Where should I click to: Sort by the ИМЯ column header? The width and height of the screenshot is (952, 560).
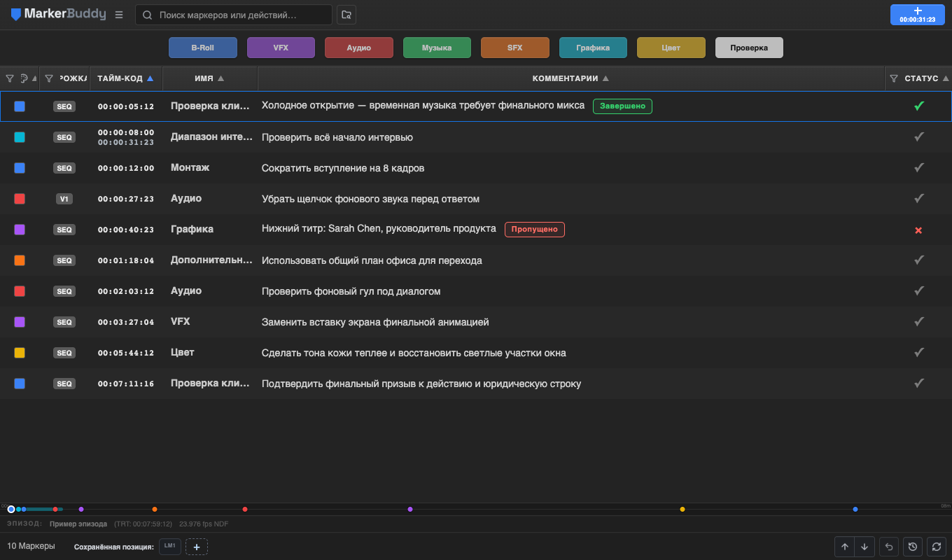(210, 78)
